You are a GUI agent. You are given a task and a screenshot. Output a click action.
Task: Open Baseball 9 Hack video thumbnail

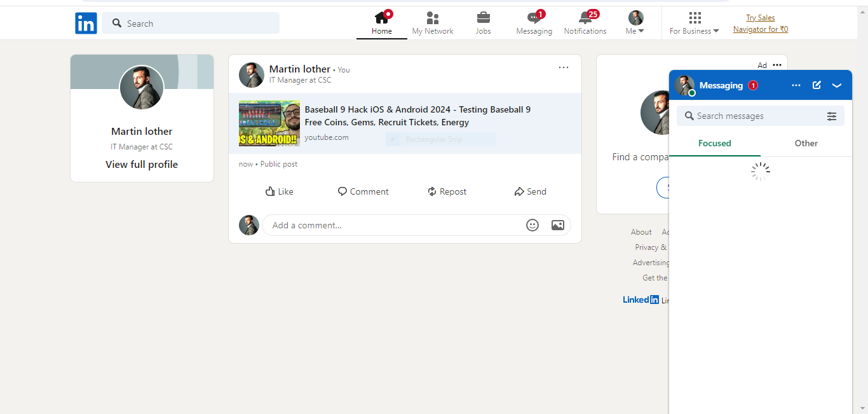tap(269, 123)
